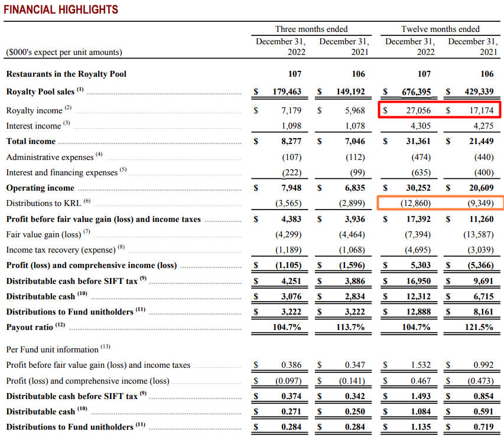Click the ($000's expect per unit amounts) note
Image resolution: width=504 pixels, height=438 pixels.
64,53
